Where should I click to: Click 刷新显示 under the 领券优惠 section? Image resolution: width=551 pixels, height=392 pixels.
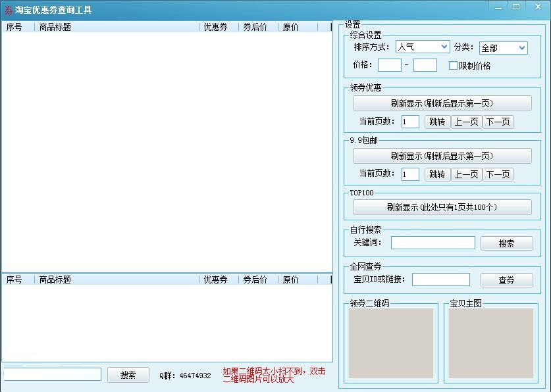442,103
